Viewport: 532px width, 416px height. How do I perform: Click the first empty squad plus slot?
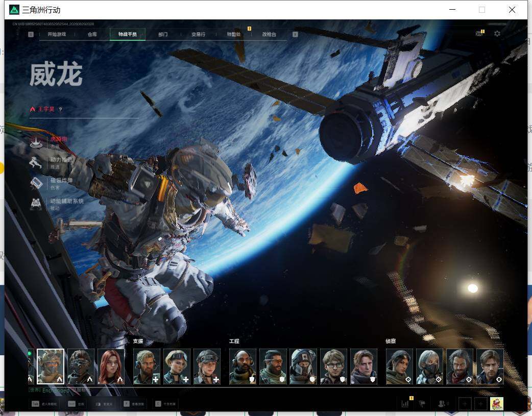tap(465, 403)
